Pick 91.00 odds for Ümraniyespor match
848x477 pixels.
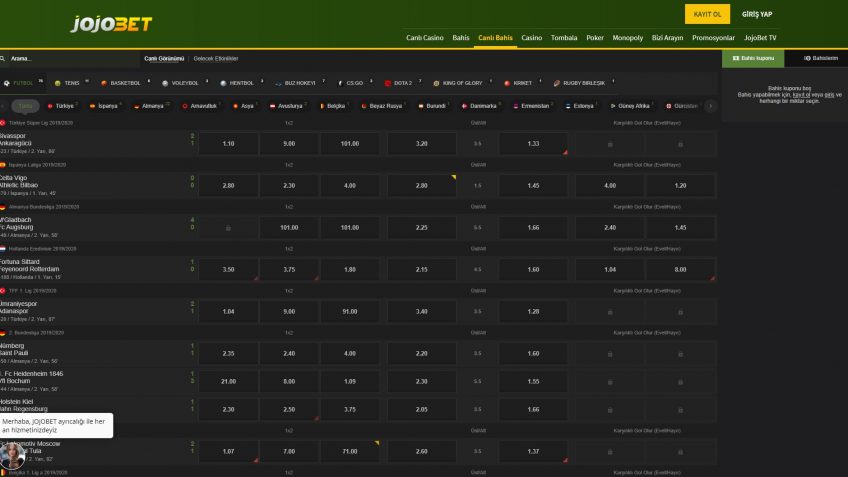350,312
